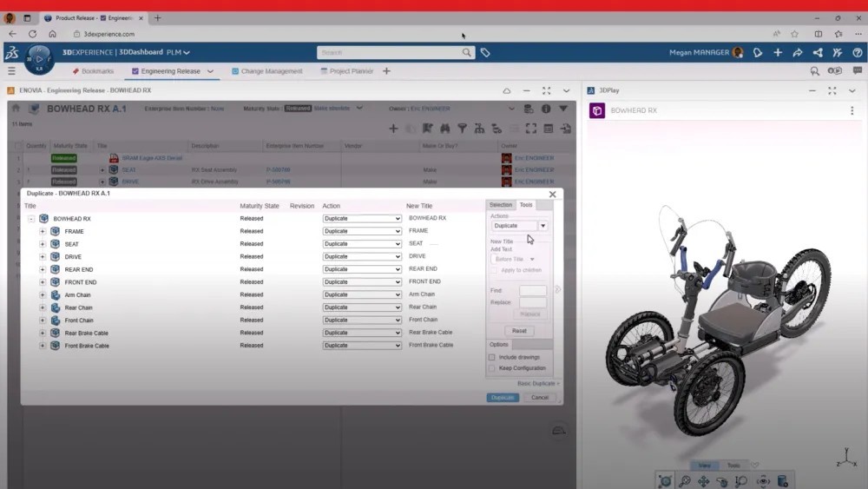Expand the SEAT tree node
The image size is (868, 489).
43,244
